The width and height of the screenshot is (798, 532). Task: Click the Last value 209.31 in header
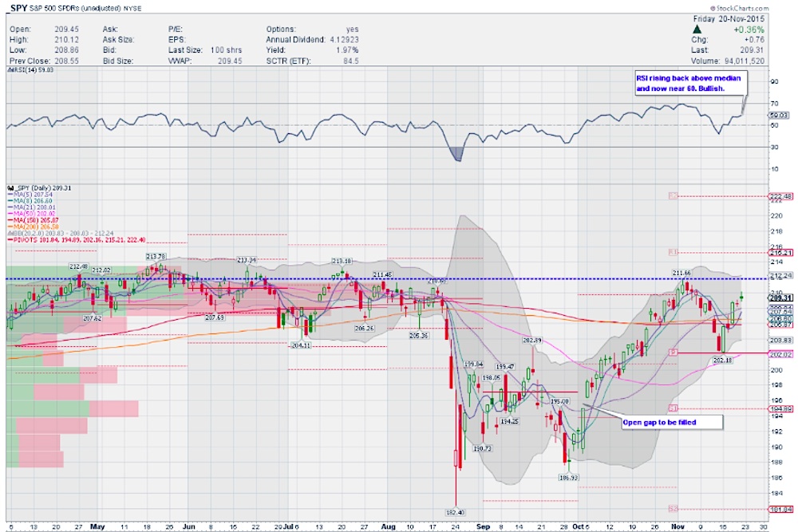click(x=752, y=50)
